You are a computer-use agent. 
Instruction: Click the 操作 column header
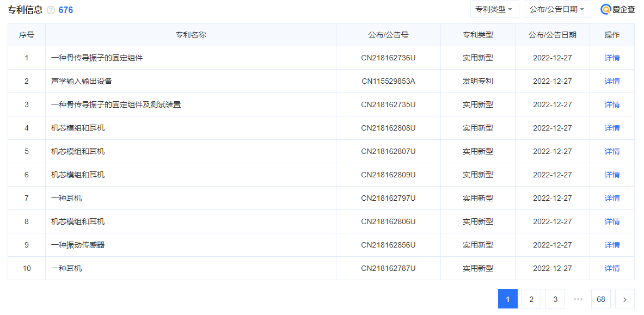click(x=612, y=35)
